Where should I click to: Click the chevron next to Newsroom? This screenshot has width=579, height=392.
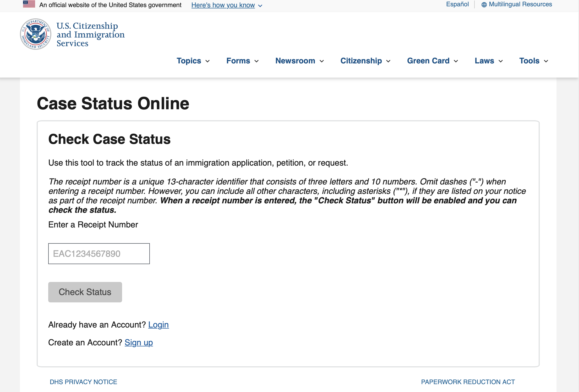(322, 61)
